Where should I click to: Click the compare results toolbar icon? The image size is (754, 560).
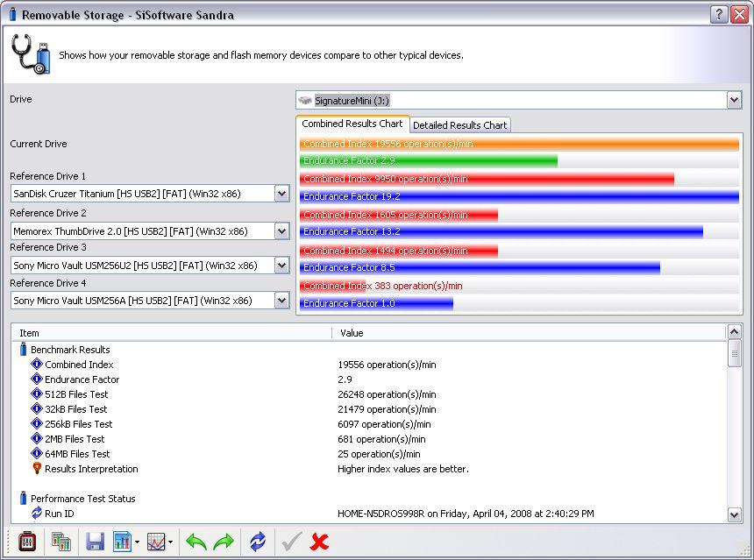point(61,542)
